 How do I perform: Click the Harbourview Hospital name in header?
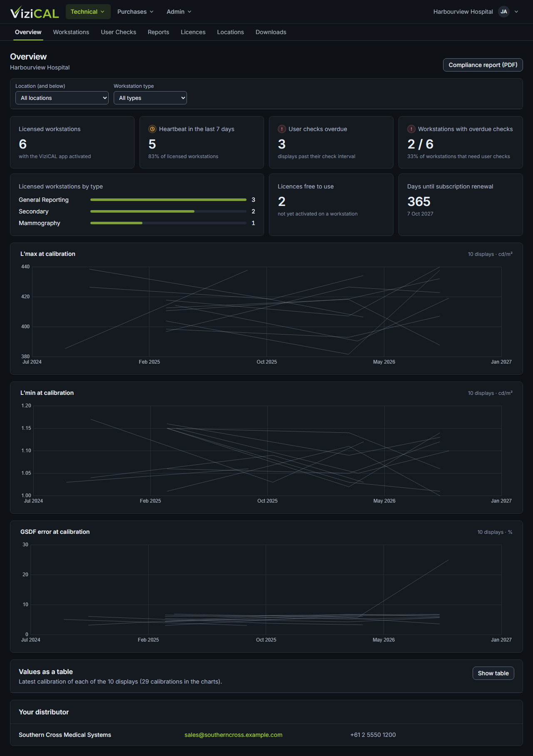pos(463,12)
